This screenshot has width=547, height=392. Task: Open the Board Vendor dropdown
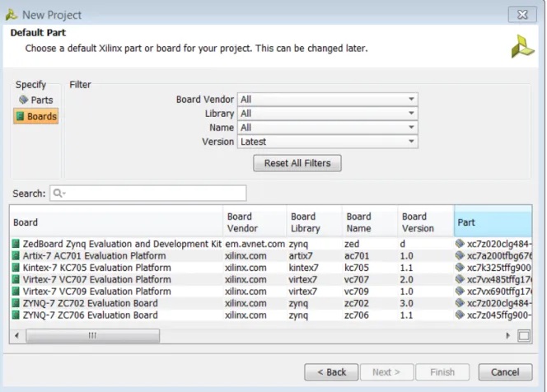(x=328, y=100)
